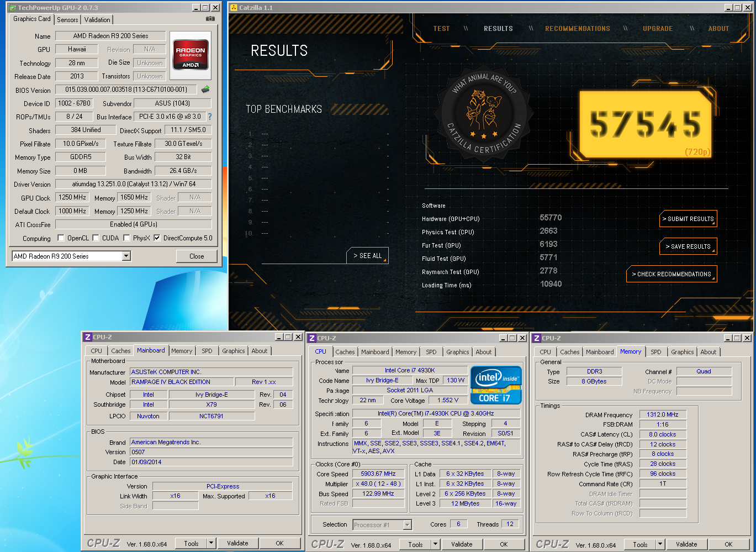Open the UPGRADE tab in Catzilla

click(x=658, y=29)
